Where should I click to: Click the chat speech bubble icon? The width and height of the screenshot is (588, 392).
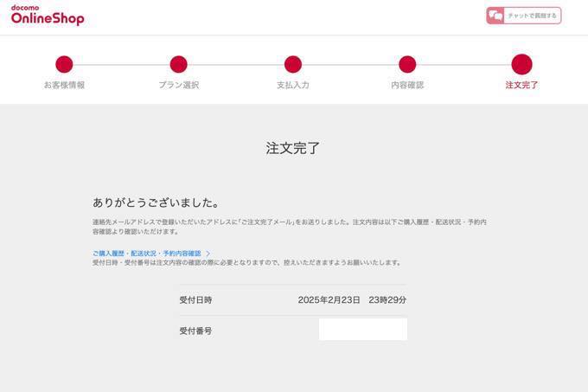click(495, 16)
